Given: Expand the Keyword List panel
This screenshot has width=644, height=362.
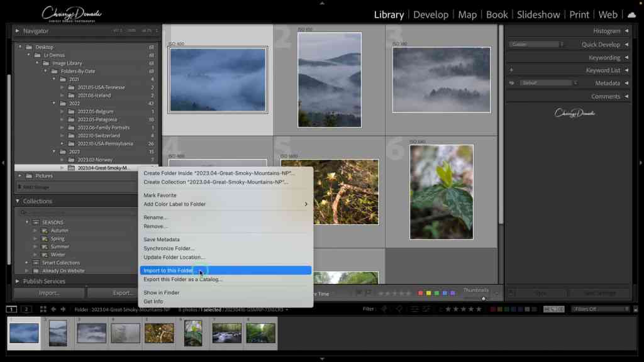Looking at the screenshot, I should pyautogui.click(x=626, y=70).
